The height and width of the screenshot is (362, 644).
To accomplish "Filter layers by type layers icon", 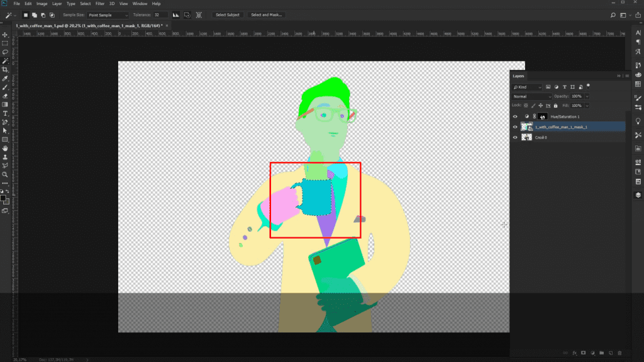I will [564, 88].
